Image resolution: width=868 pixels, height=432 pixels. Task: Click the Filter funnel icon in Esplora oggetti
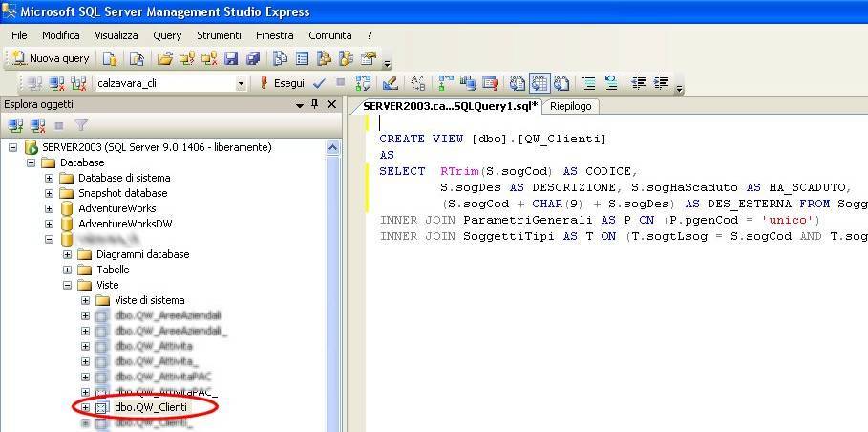(81, 125)
